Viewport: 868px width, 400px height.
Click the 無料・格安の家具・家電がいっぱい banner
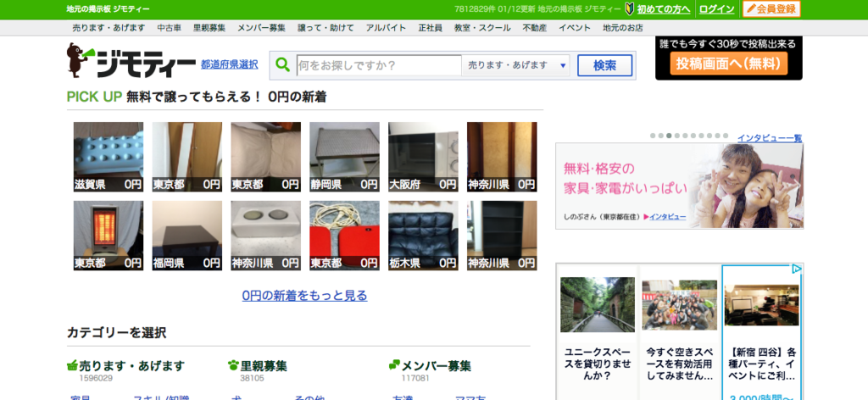[679, 186]
